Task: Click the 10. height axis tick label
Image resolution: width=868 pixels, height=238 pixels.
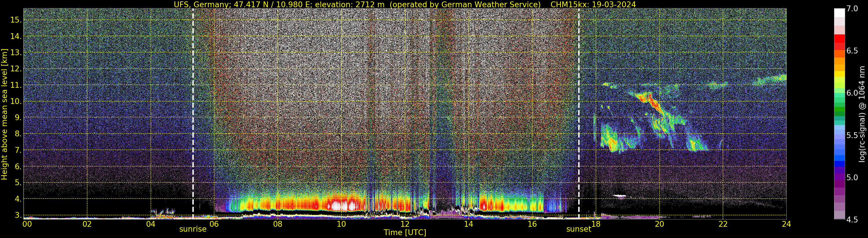Action: (16, 102)
